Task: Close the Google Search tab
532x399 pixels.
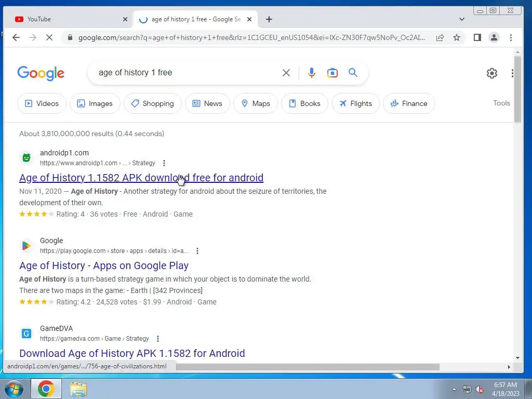Action: pos(249,19)
